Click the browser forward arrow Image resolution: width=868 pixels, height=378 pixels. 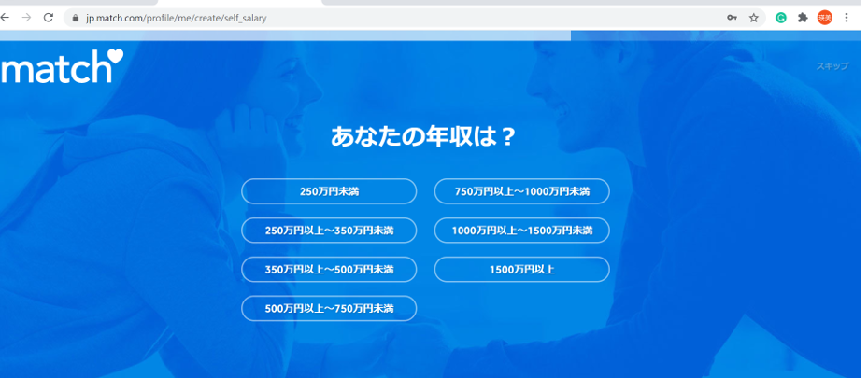26,18
